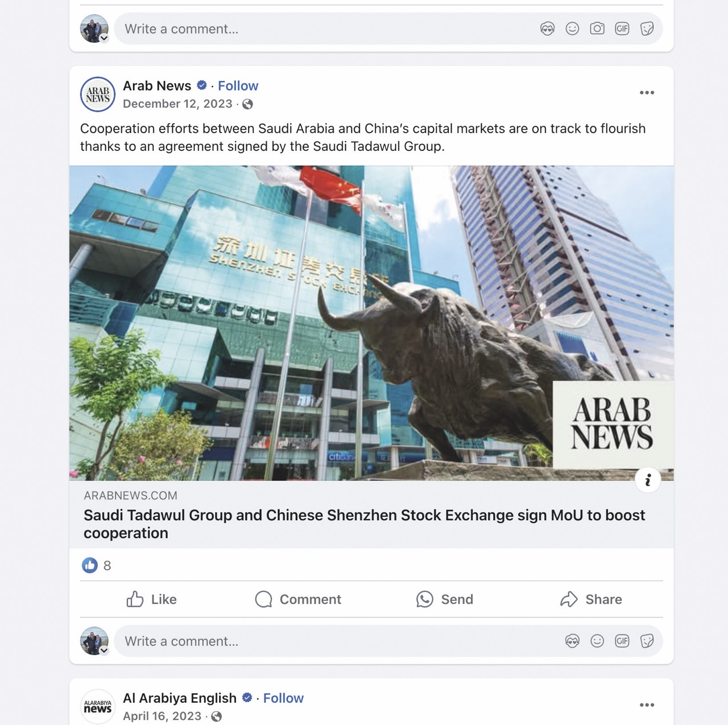728x725 pixels.
Task: Send the Arab News post via WhatsApp
Action: click(x=445, y=599)
